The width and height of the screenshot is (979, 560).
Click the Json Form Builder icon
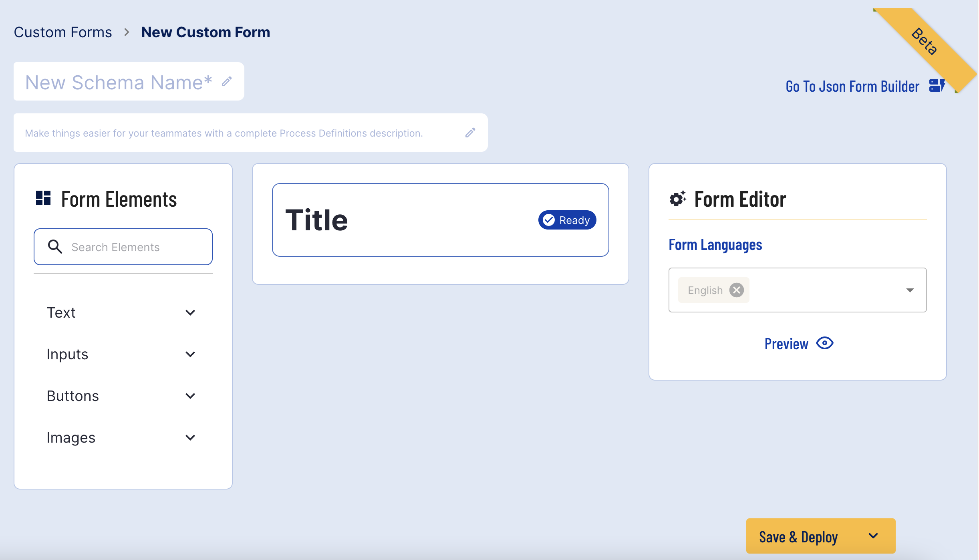click(937, 86)
